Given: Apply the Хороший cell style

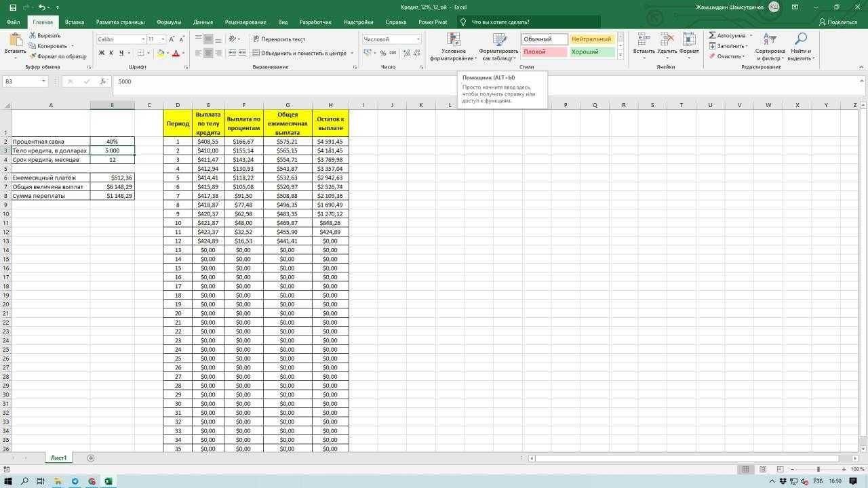Looking at the screenshot, I should (591, 52).
